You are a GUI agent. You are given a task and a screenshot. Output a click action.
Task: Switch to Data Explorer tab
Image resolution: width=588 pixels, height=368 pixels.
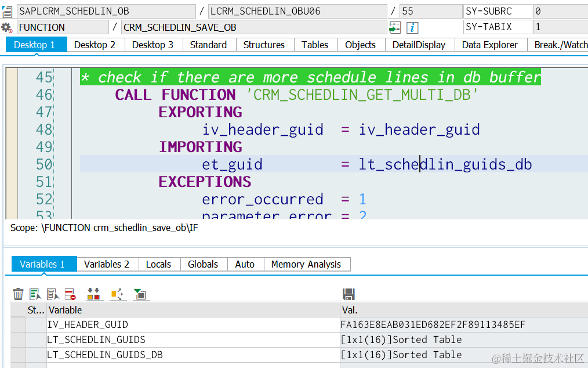tap(490, 45)
